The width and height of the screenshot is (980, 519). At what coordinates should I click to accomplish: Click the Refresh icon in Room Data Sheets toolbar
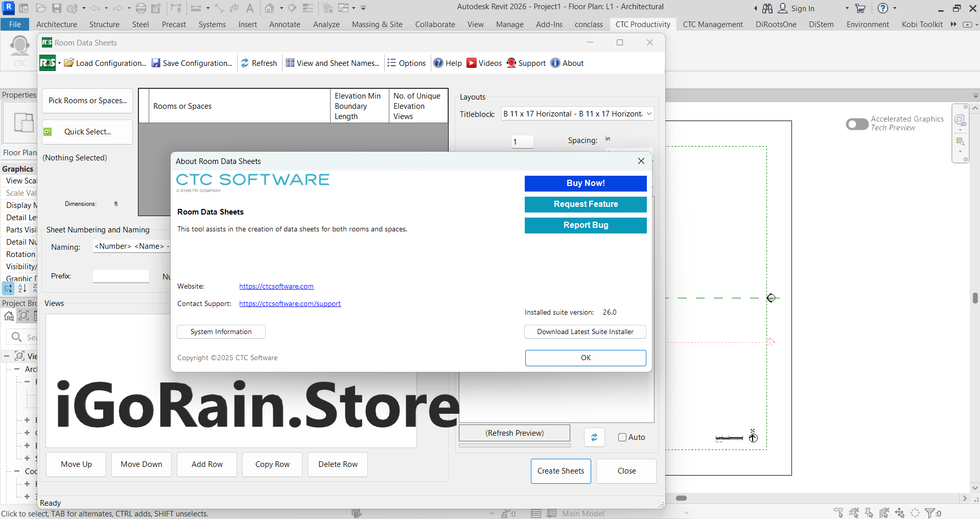[x=245, y=63]
